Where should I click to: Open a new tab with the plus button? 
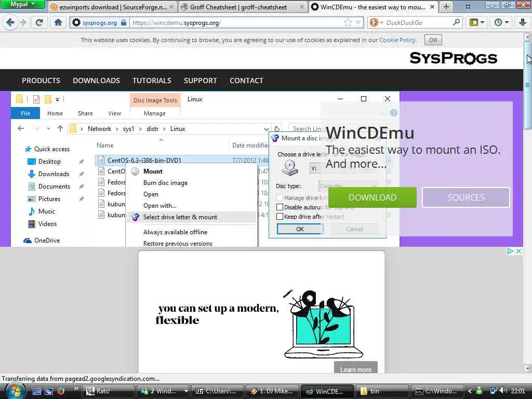446,7
